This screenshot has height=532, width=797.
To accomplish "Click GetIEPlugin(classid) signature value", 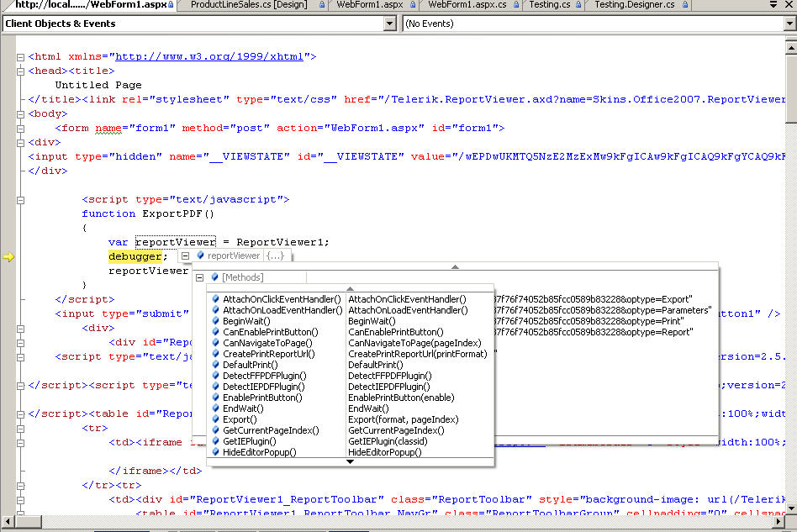I will click(388, 441).
